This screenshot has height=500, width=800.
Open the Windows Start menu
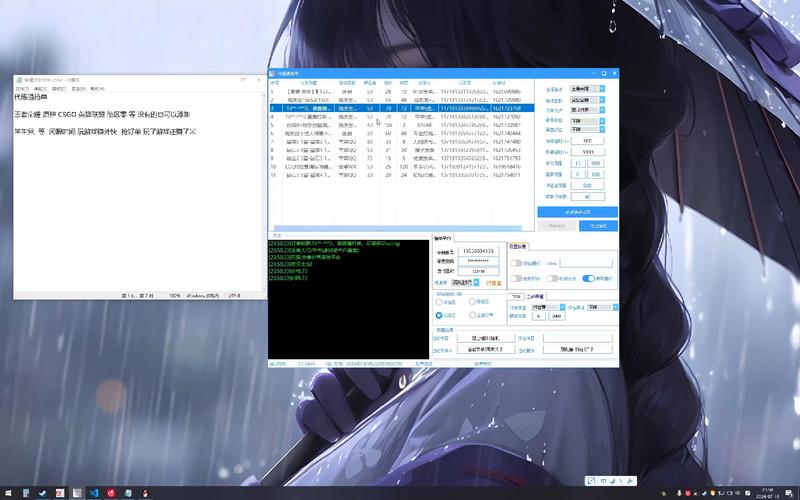[8, 493]
